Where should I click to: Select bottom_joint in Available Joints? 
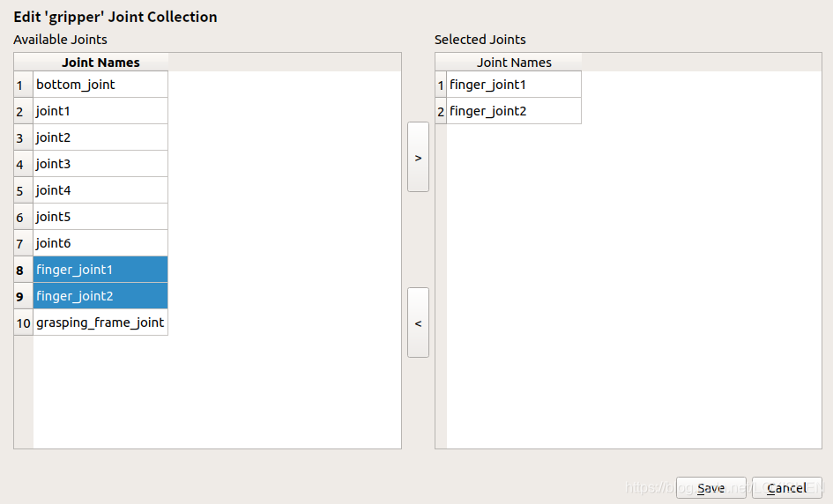pyautogui.click(x=100, y=85)
